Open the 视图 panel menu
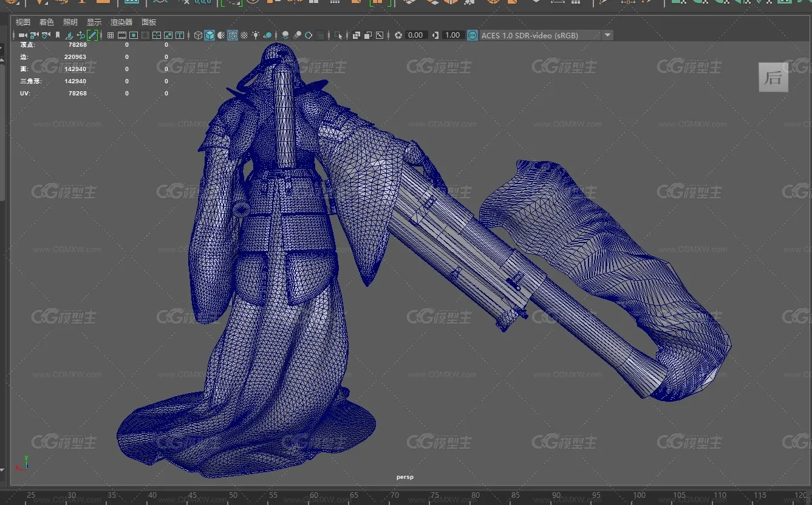The width and height of the screenshot is (812, 505). tap(23, 22)
